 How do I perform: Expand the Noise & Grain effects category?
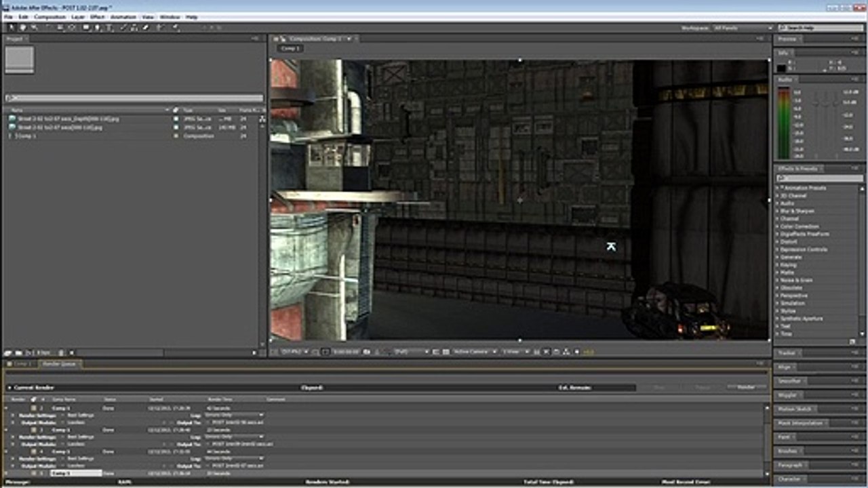tap(778, 280)
